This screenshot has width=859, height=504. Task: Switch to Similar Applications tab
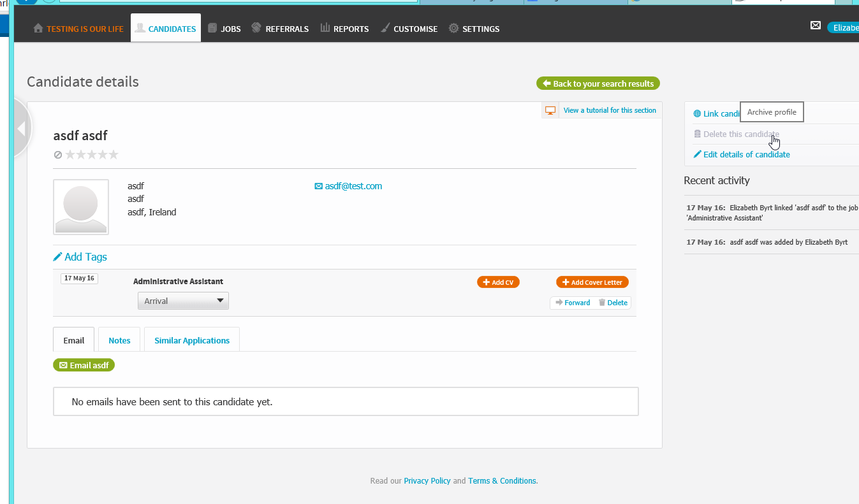tap(191, 340)
